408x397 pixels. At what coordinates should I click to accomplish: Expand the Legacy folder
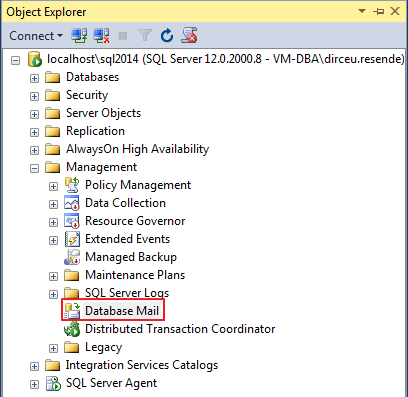(x=53, y=348)
